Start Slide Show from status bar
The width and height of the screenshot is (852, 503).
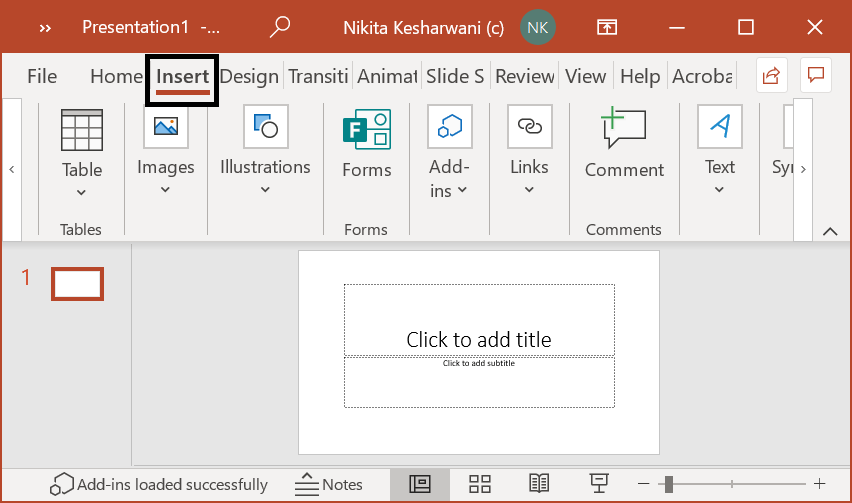coord(600,484)
